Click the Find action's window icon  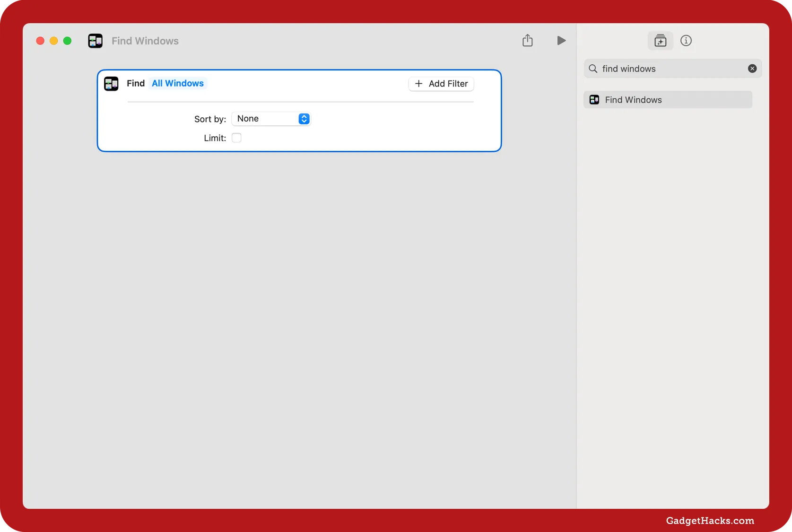pyautogui.click(x=111, y=84)
